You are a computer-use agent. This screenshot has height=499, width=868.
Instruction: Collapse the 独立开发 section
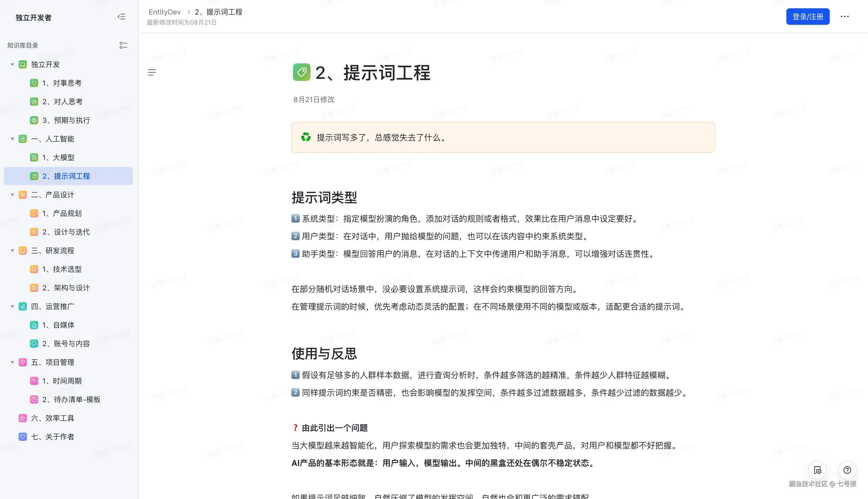tap(12, 64)
